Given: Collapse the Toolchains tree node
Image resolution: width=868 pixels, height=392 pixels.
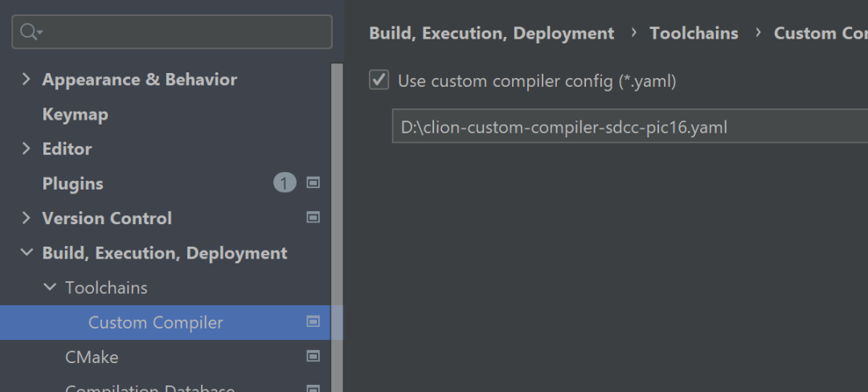Looking at the screenshot, I should (49, 287).
